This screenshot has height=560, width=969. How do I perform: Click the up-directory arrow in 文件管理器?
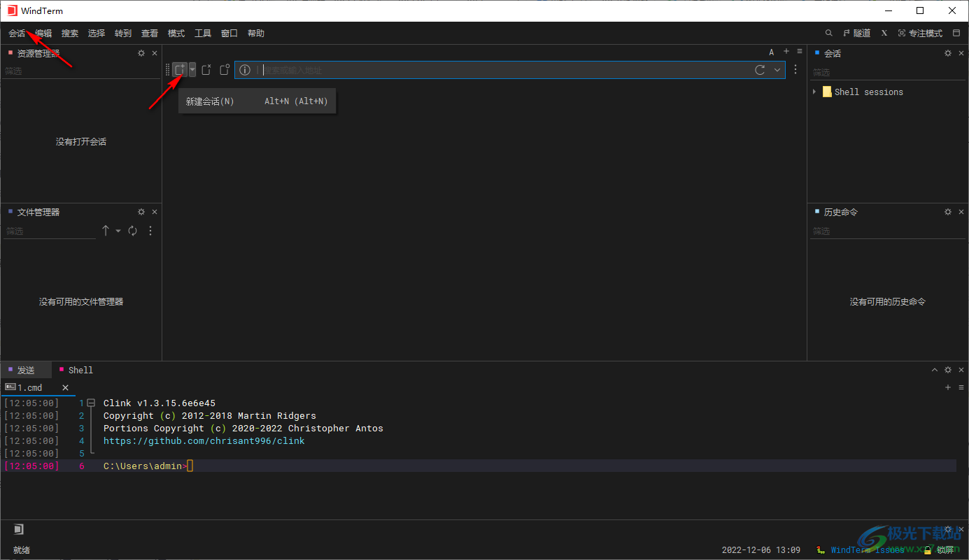coord(106,231)
